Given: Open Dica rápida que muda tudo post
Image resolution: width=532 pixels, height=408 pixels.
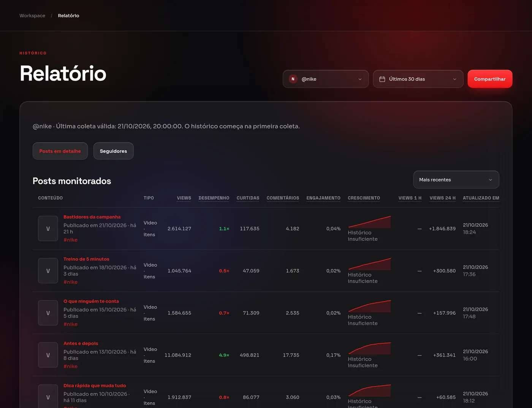Looking at the screenshot, I should (x=95, y=386).
